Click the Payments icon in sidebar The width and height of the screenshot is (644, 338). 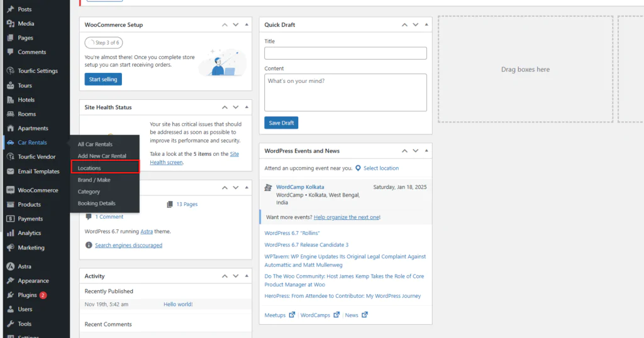[11, 219]
